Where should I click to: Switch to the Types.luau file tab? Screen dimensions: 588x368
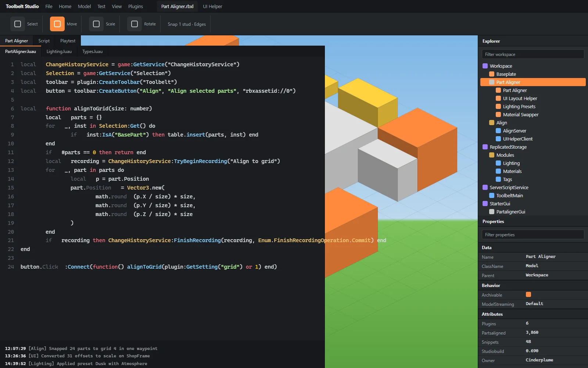tap(93, 52)
